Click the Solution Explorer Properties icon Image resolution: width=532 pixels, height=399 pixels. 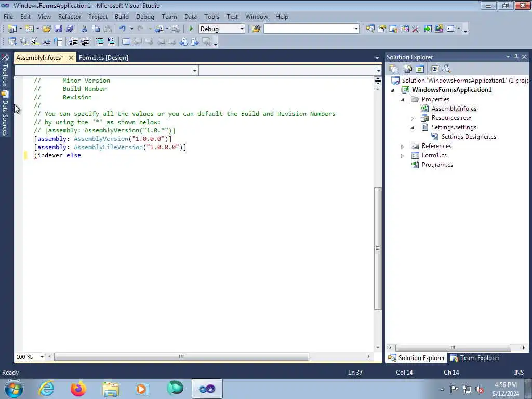(394, 69)
